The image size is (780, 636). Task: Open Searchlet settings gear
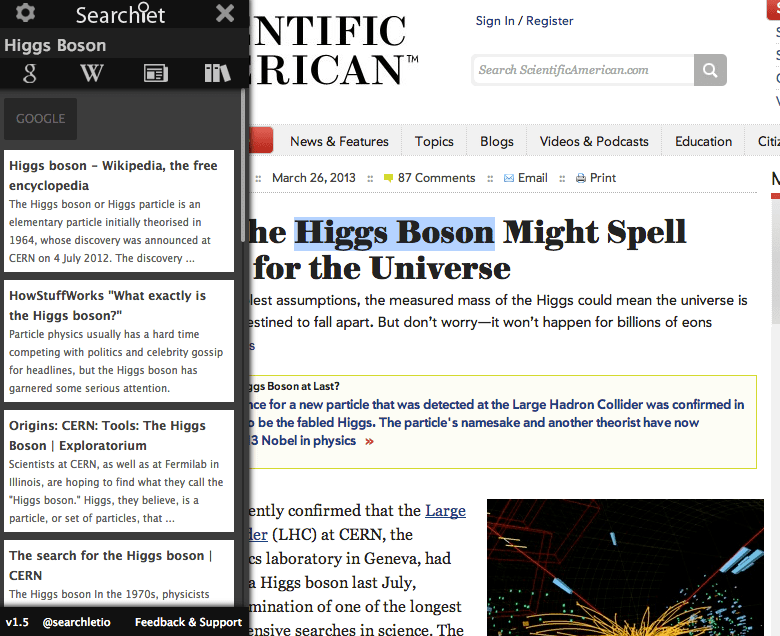(26, 14)
